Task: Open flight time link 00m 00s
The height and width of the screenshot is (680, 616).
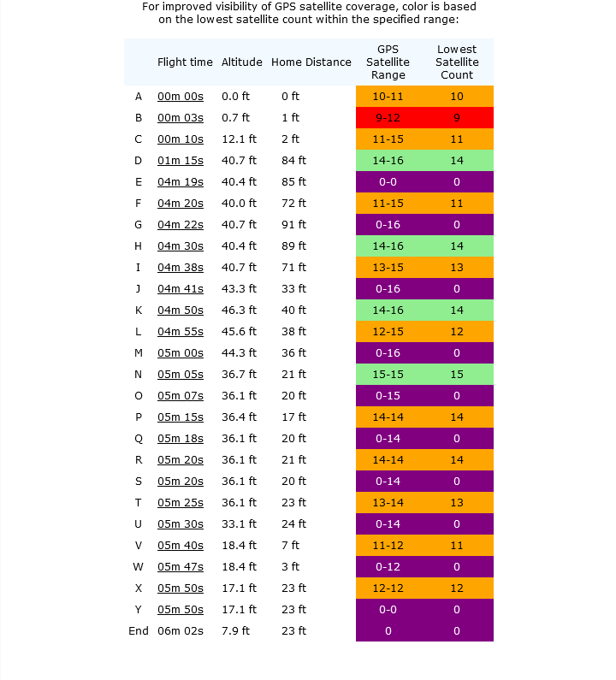Action: click(x=180, y=97)
